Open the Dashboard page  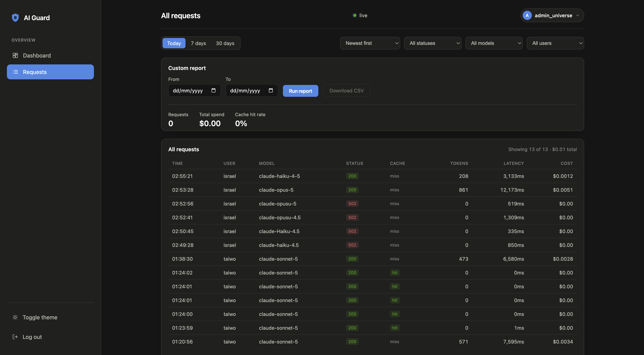[x=50, y=56]
